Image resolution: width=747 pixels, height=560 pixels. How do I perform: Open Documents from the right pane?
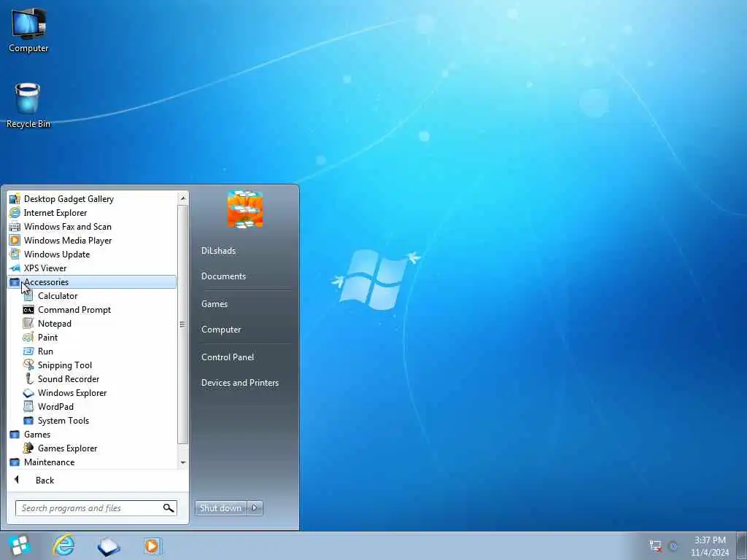(223, 276)
